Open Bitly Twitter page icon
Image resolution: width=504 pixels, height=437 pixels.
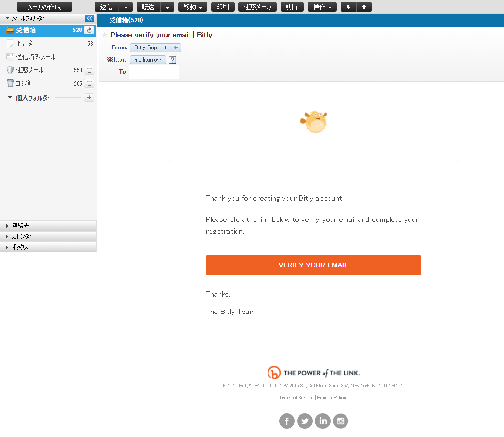click(305, 421)
